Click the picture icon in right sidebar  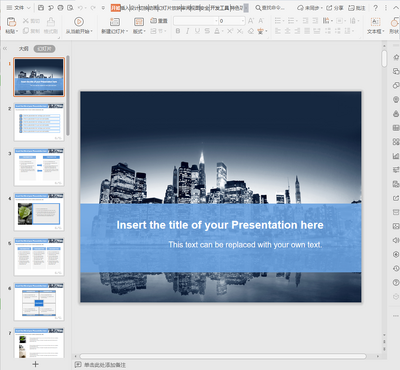[396, 226]
